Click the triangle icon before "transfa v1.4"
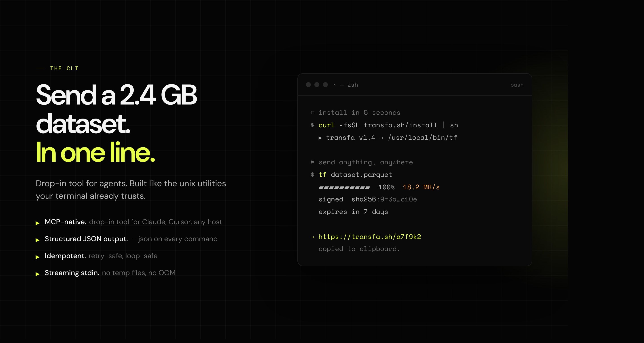This screenshot has height=343, width=644. pos(320,138)
